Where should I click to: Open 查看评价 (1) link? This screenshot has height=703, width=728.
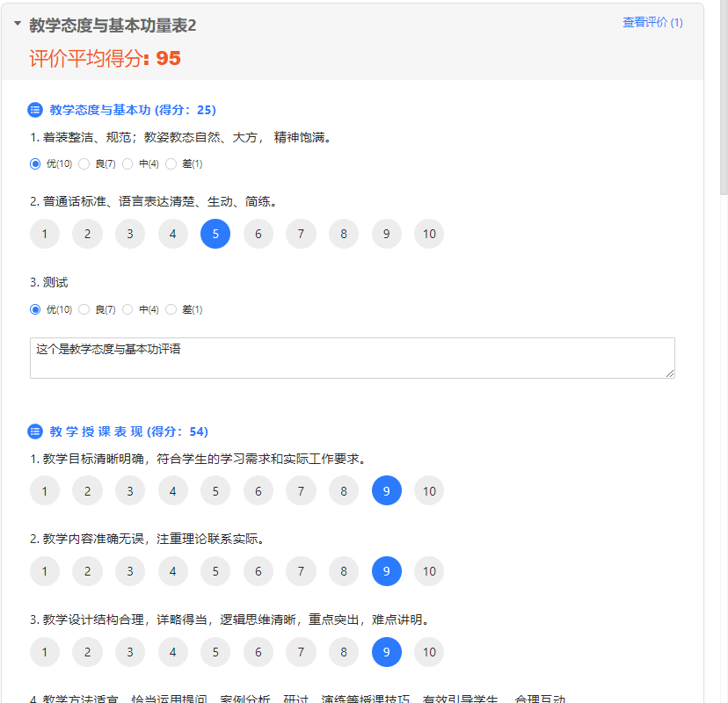[x=652, y=23]
